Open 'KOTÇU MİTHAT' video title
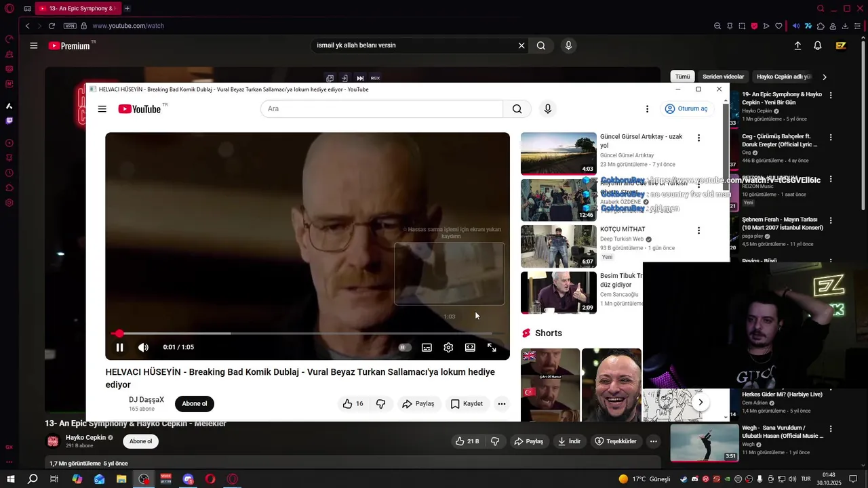The image size is (868, 488). tap(623, 230)
